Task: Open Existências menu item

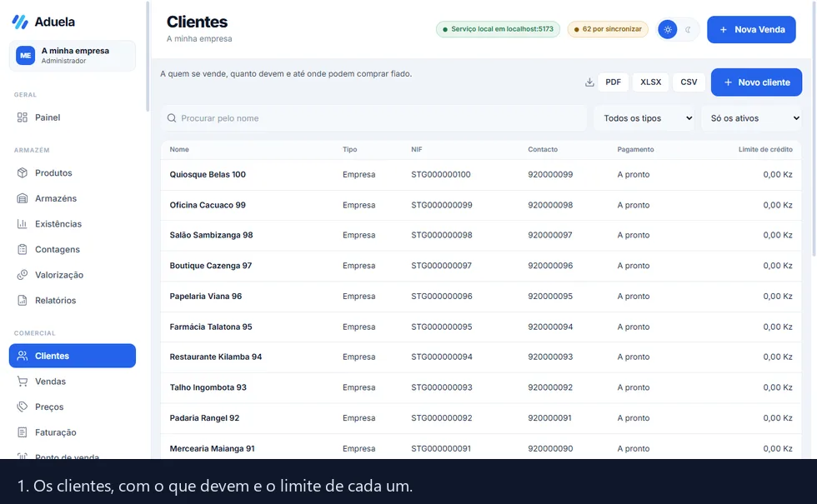Action: [73, 224]
